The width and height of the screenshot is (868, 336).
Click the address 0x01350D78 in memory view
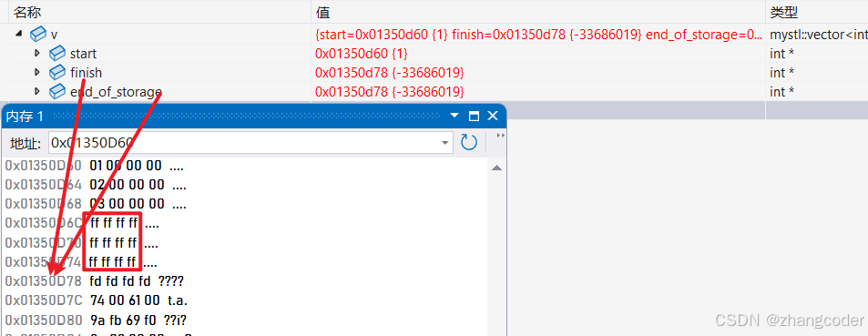44,281
